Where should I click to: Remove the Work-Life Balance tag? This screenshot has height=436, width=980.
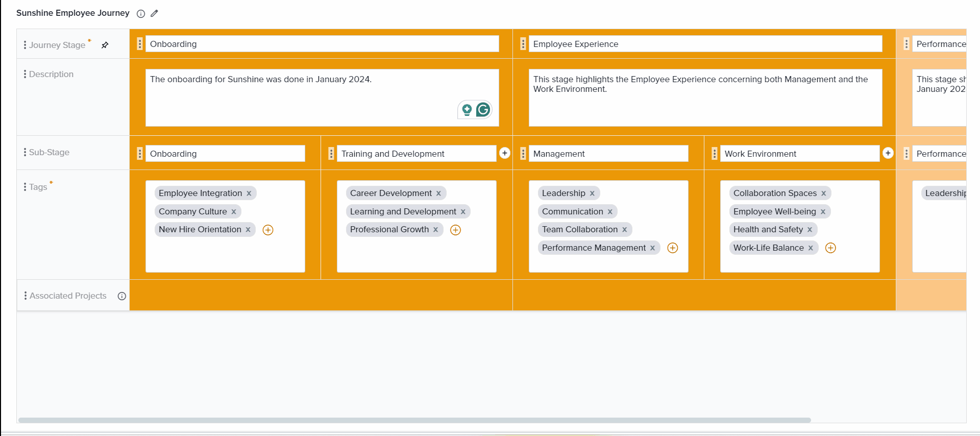pyautogui.click(x=811, y=248)
